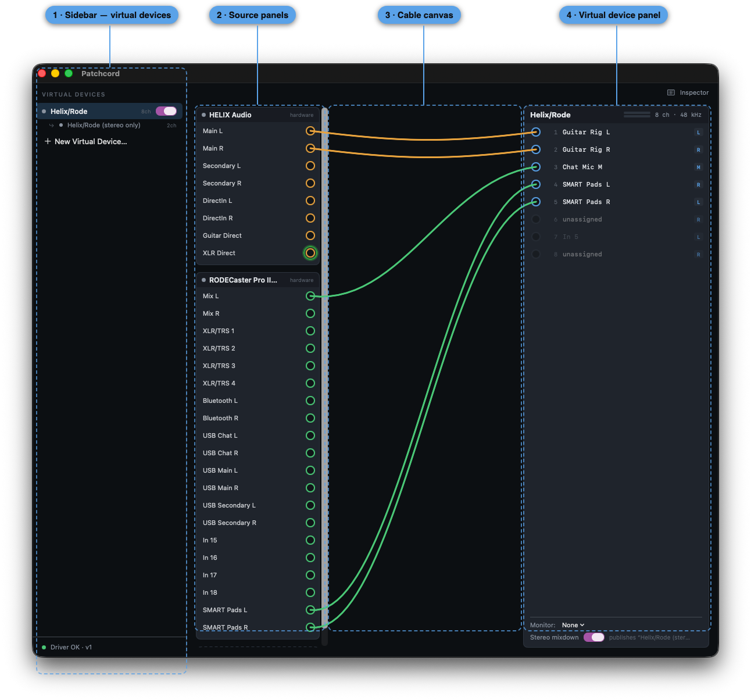Screen dimensions: 751x700
Task: Click the Guitar Rig R channel name
Action: pos(586,149)
